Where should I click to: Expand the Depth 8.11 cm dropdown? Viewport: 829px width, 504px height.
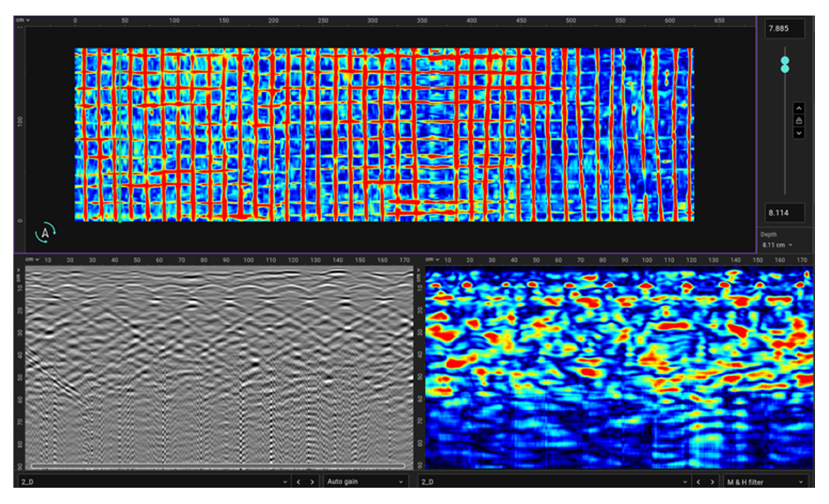point(777,245)
